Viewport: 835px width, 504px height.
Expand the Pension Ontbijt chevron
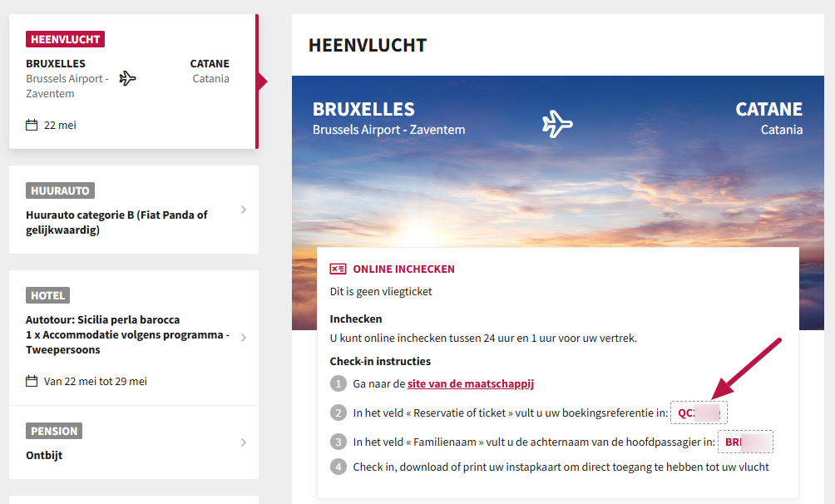pyautogui.click(x=244, y=442)
